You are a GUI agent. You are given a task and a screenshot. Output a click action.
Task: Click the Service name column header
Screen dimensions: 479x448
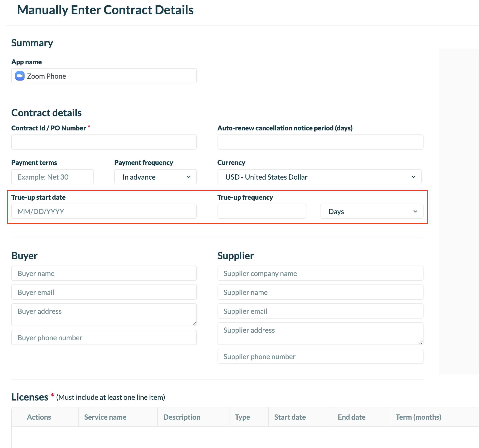105,417
